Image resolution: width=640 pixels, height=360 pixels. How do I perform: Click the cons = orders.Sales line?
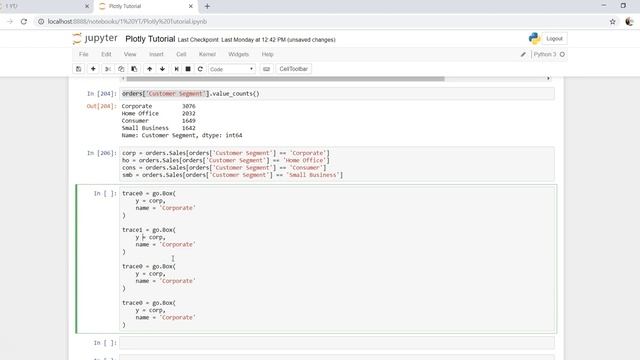(x=224, y=168)
